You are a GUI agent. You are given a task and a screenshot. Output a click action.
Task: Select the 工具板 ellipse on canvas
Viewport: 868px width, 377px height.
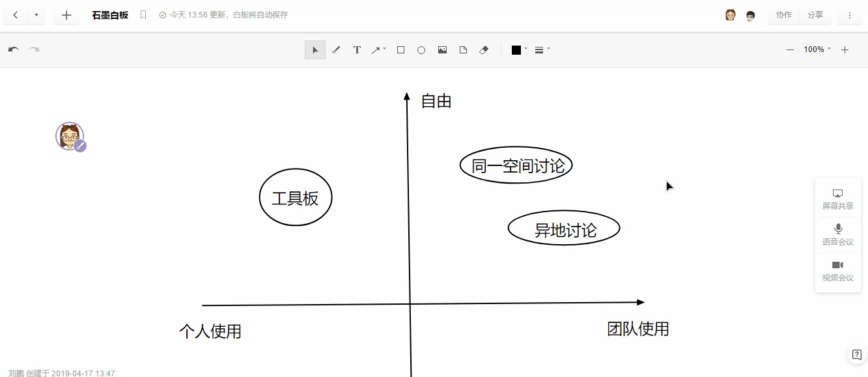pyautogui.click(x=296, y=197)
